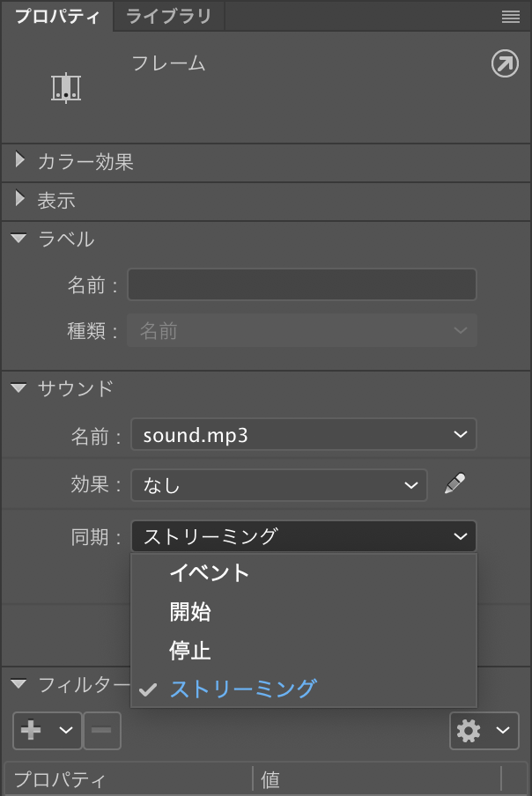Click the フレーム title text
This screenshot has width=532, height=796.
click(168, 64)
